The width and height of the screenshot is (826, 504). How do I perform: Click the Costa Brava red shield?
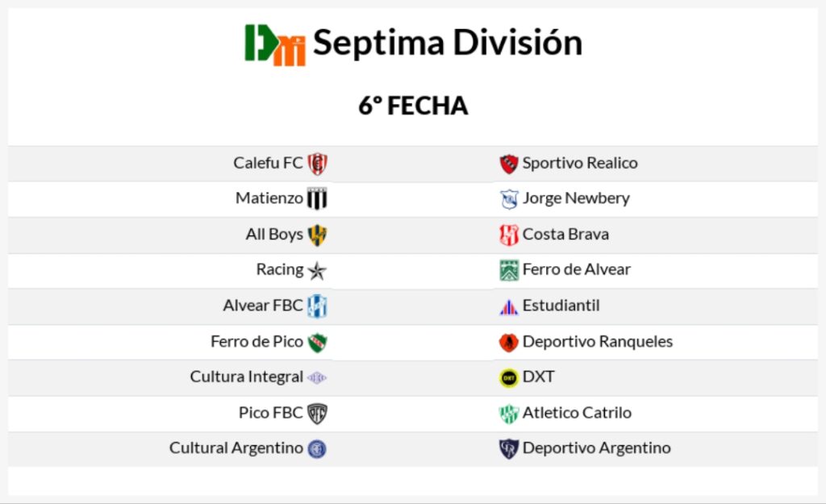(508, 235)
